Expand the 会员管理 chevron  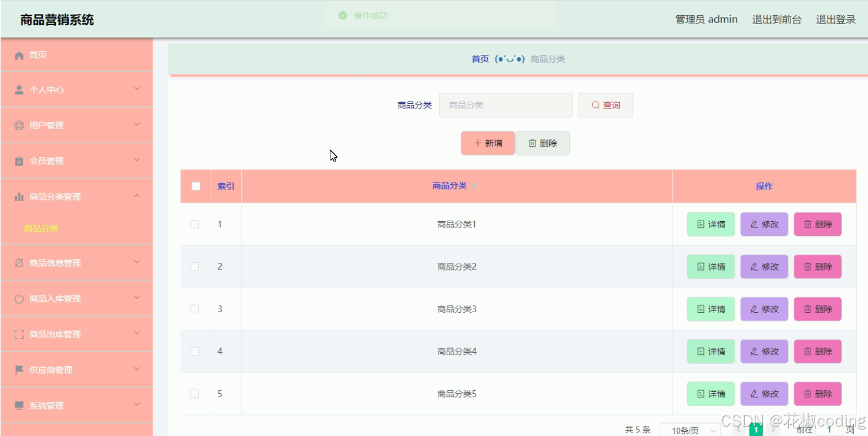[137, 160]
